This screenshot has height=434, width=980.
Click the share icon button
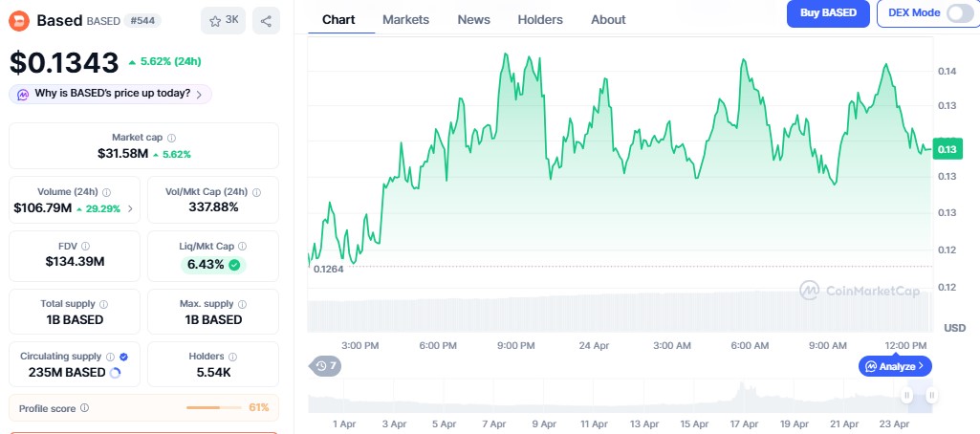(x=266, y=21)
